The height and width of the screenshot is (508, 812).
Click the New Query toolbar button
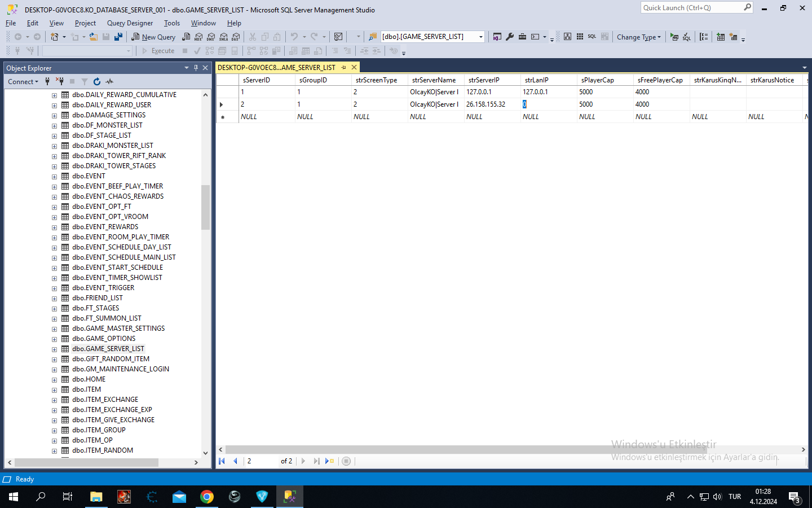click(154, 37)
